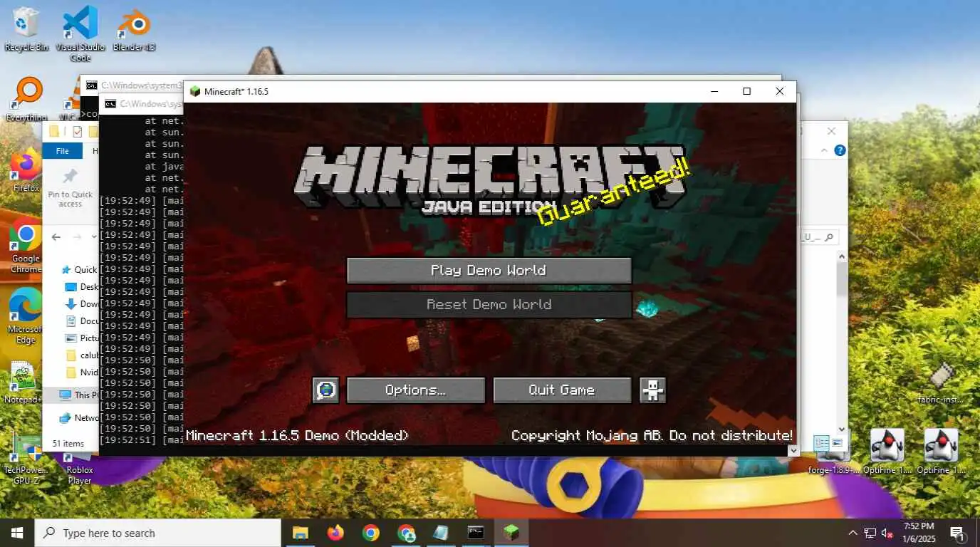Click Quit Game in Minecraft
The width and height of the screenshot is (980, 547).
click(x=562, y=390)
